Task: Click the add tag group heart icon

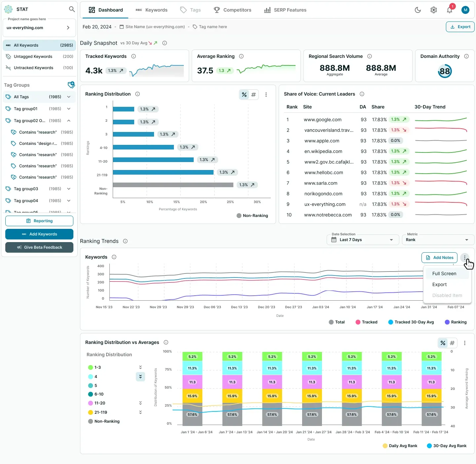Action: 71,85
